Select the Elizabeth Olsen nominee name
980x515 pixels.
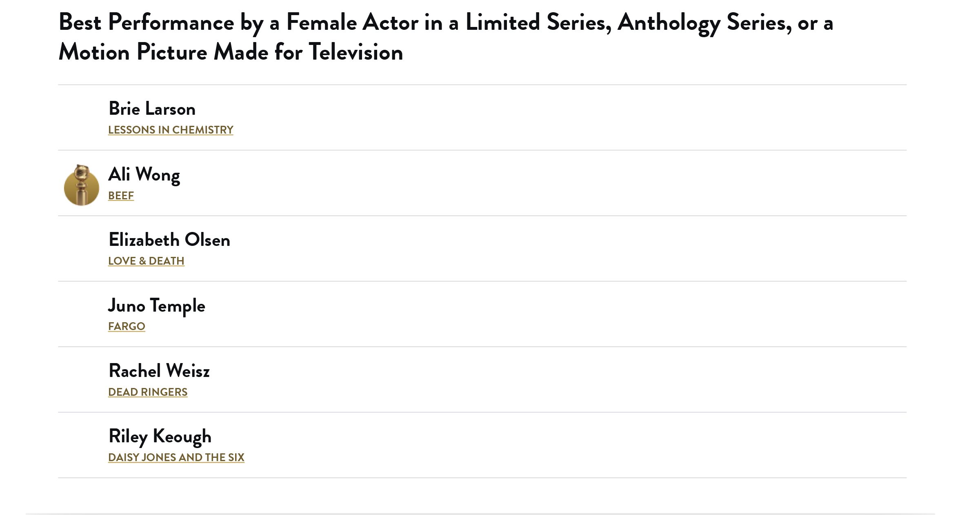[x=169, y=240]
